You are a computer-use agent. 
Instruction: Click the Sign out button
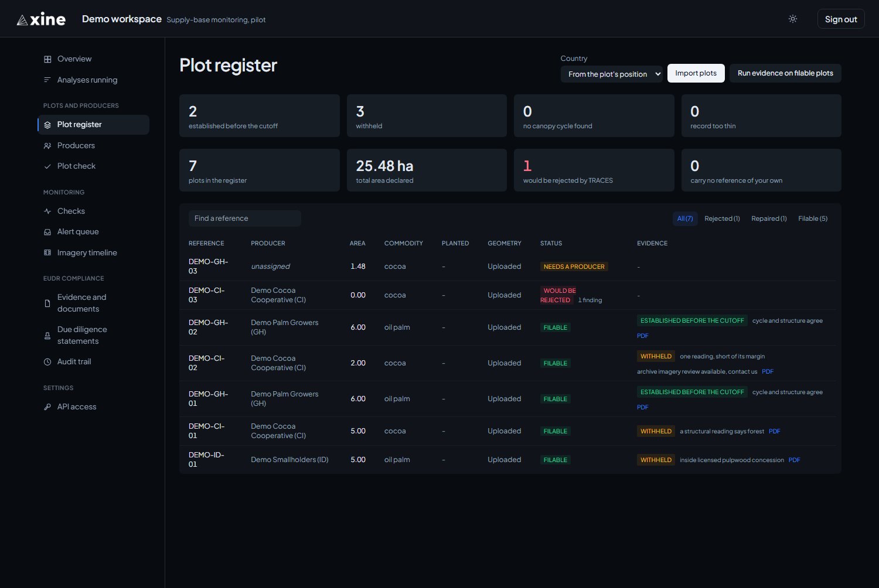pyautogui.click(x=841, y=19)
